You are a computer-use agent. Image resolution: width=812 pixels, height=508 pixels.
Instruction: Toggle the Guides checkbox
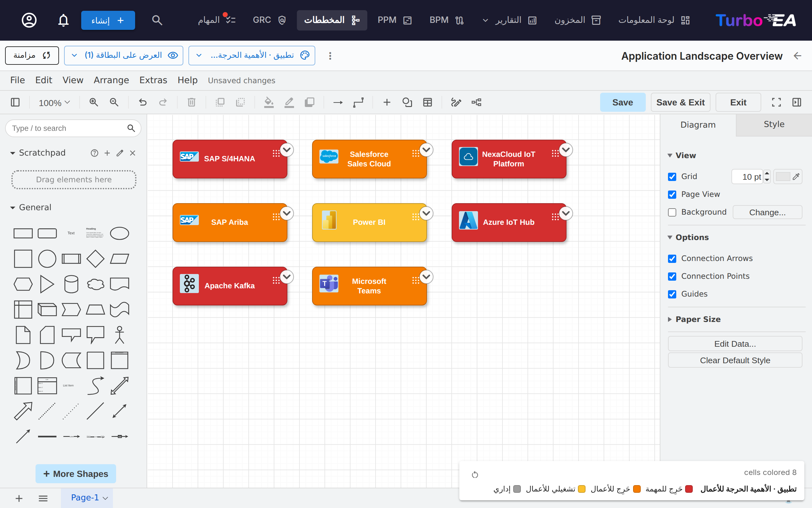pyautogui.click(x=672, y=294)
